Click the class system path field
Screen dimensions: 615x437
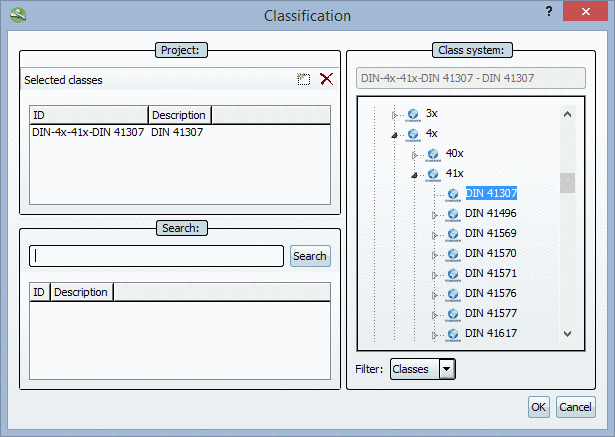[471, 78]
